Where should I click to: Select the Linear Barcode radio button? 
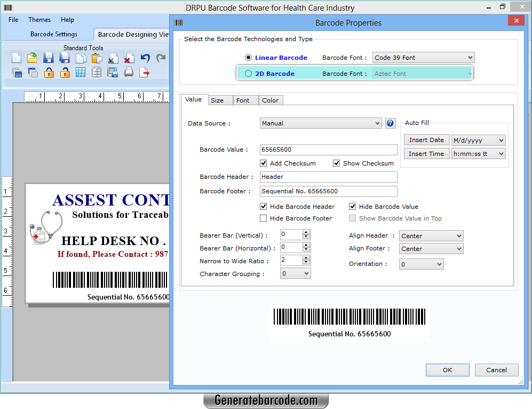tap(248, 57)
